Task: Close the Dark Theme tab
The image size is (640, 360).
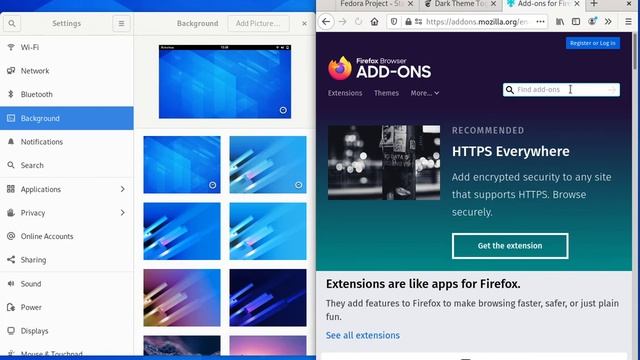Action: click(493, 4)
